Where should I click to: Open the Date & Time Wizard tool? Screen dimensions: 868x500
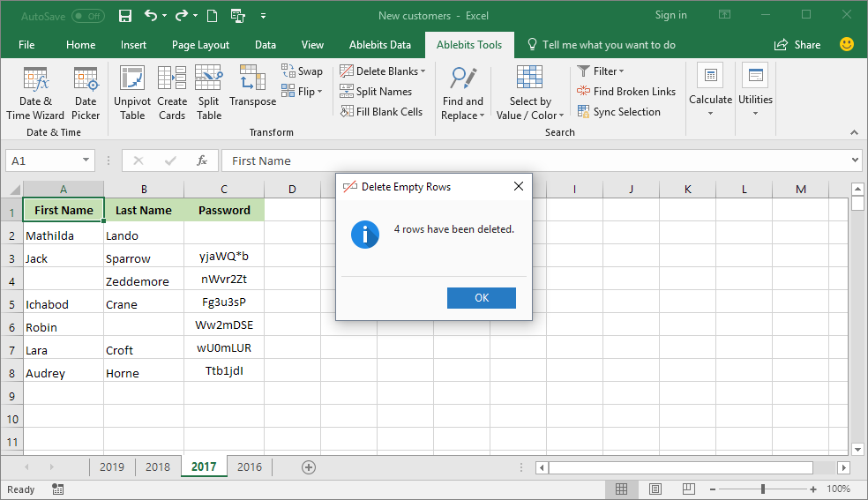35,93
